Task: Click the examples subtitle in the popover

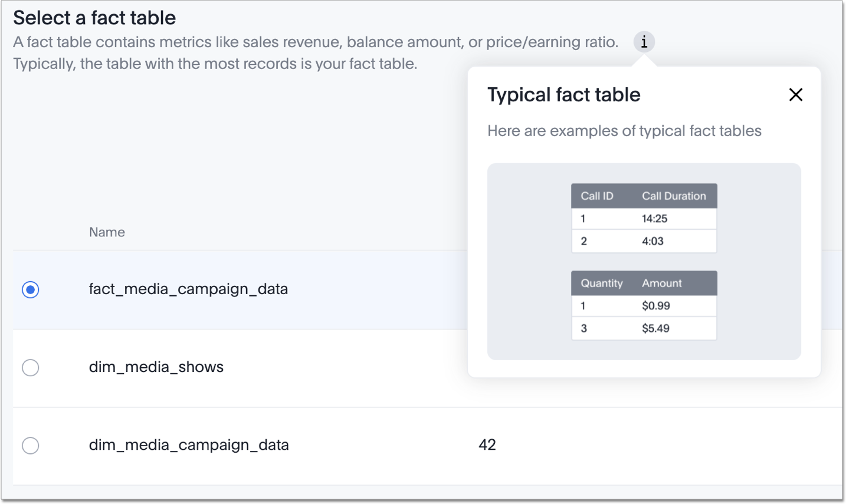Action: tap(624, 131)
